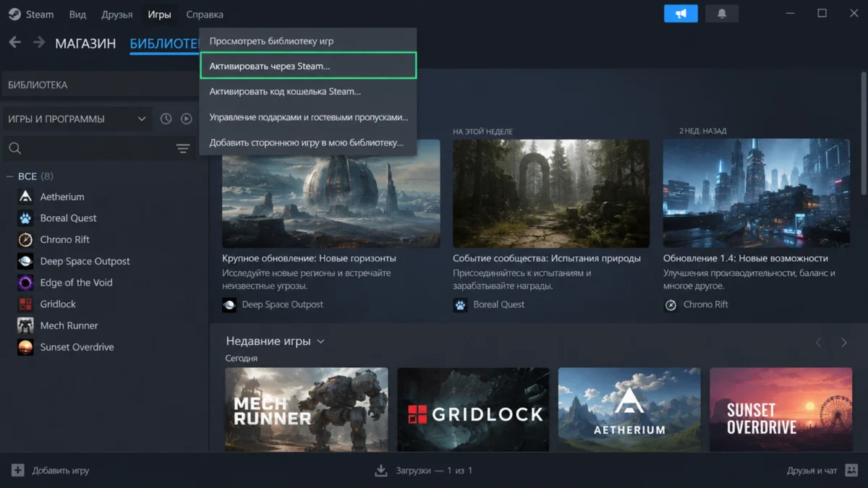Choose Активировать через Steam…
The height and width of the screenshot is (488, 868).
(x=308, y=66)
